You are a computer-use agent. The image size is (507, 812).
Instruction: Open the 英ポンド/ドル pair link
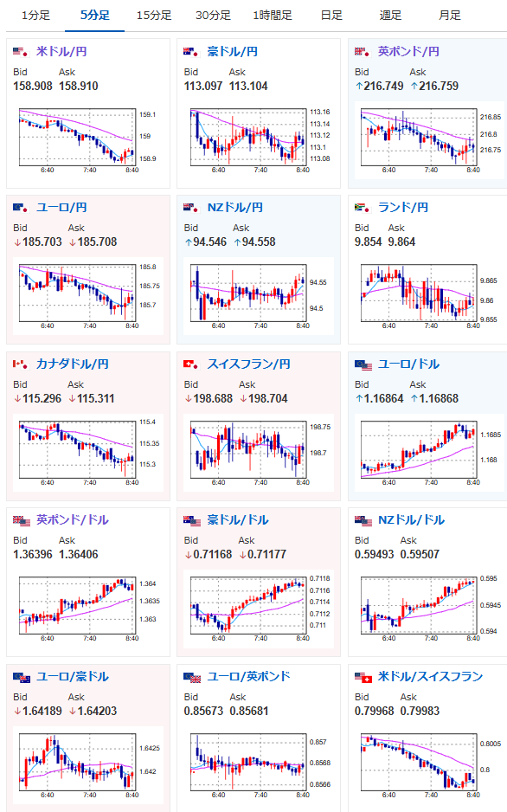(x=73, y=520)
